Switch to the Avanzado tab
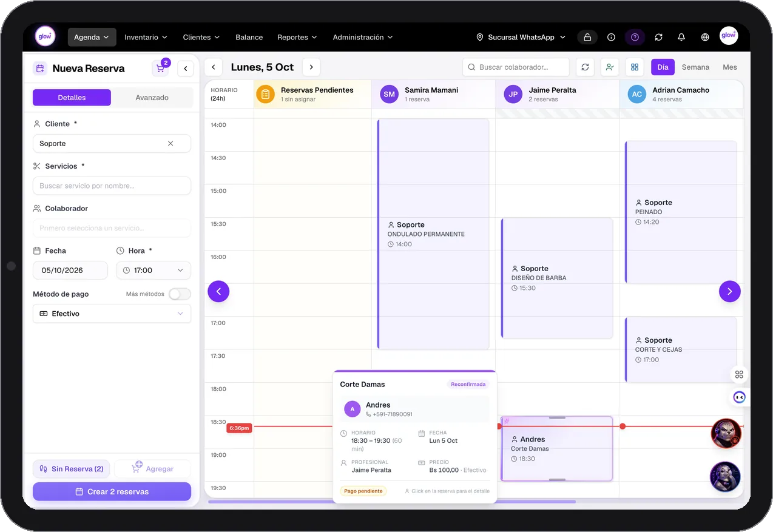 152,98
